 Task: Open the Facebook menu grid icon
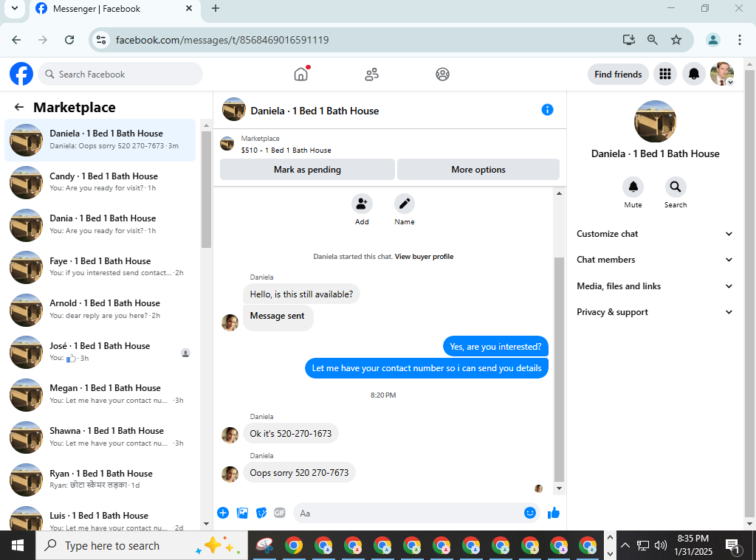point(665,74)
